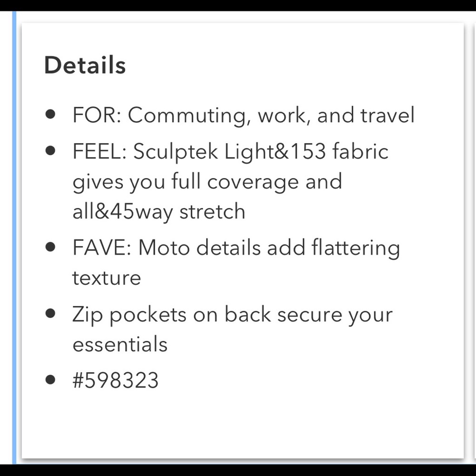Select the FAVE: label text

click(x=102, y=248)
